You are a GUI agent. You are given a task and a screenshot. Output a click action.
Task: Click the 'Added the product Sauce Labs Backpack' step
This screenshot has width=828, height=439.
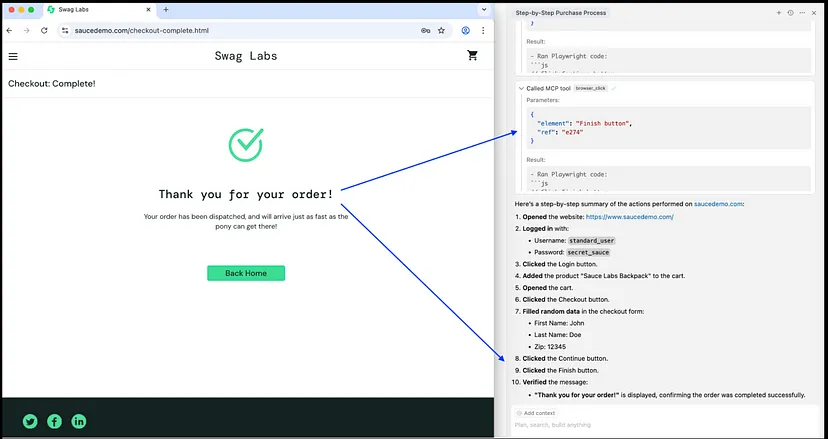point(604,276)
